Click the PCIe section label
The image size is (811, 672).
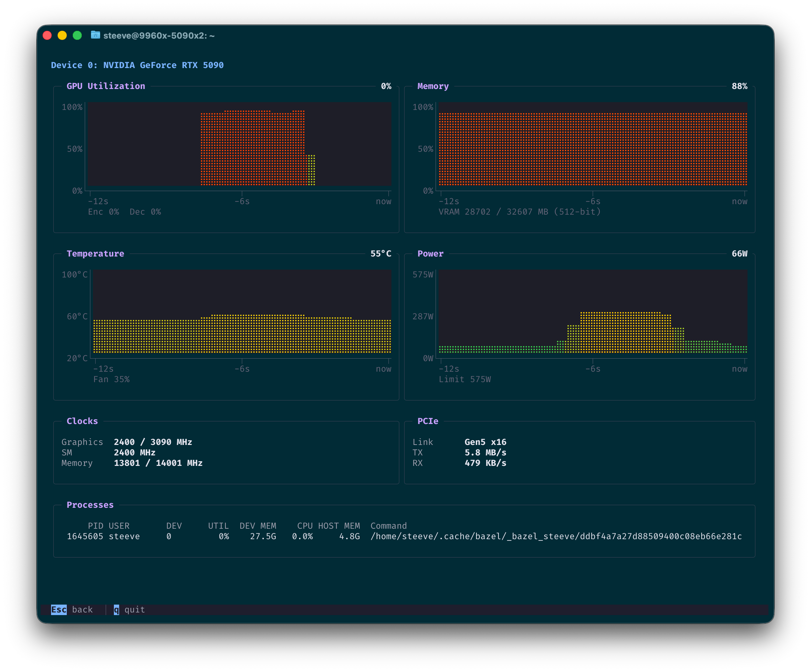[x=427, y=421]
